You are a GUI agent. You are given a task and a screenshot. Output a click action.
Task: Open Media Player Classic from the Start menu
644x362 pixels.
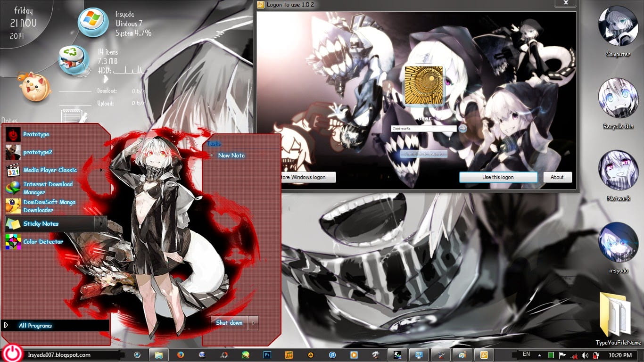(x=50, y=170)
